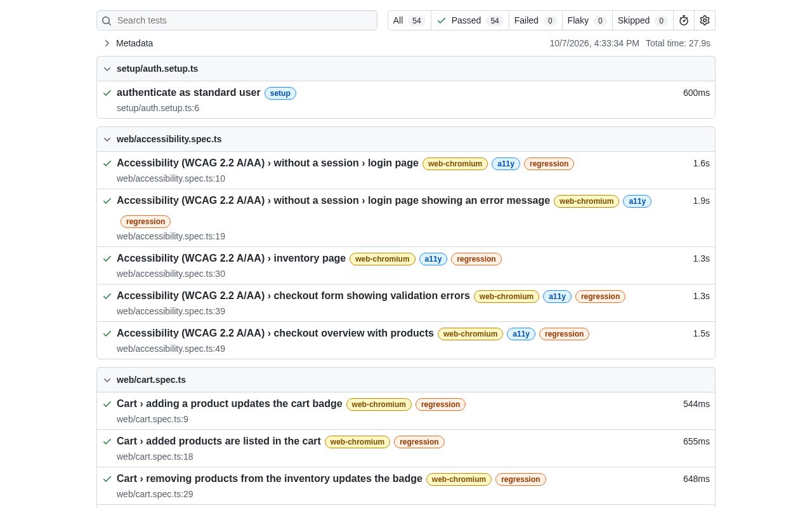Screen dimensions: 812x508
Task: Open the slowest-tests stopwatch icon
Action: coord(684,20)
